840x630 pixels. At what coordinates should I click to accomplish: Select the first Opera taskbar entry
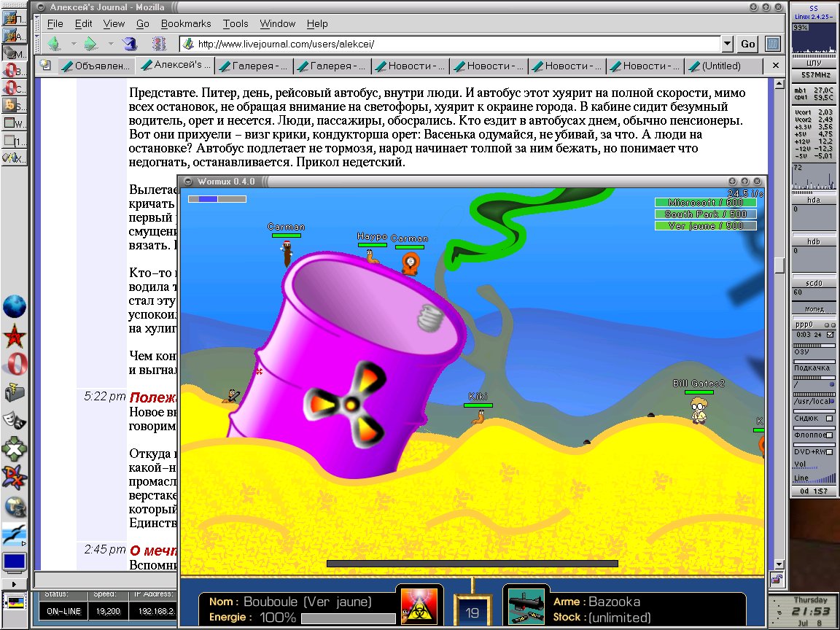[15, 70]
